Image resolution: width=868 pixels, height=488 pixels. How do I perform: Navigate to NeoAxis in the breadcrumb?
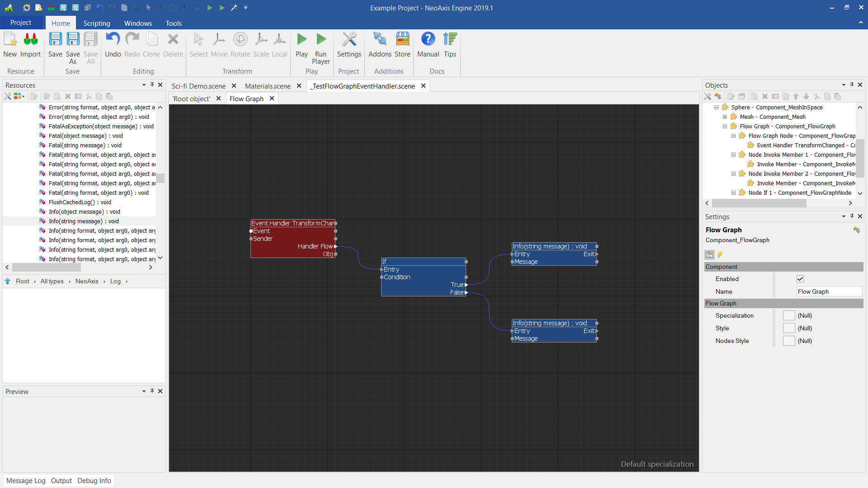click(87, 281)
